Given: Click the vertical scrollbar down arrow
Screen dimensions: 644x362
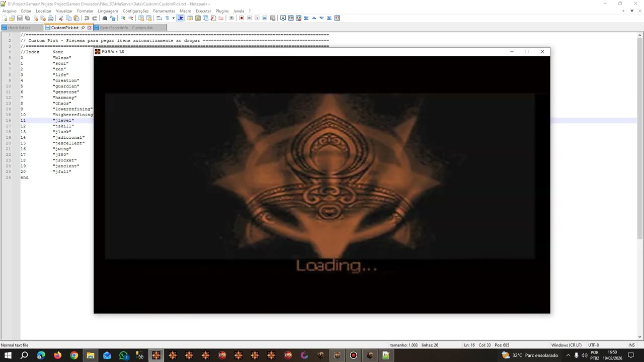Looking at the screenshot, I should point(640,337).
